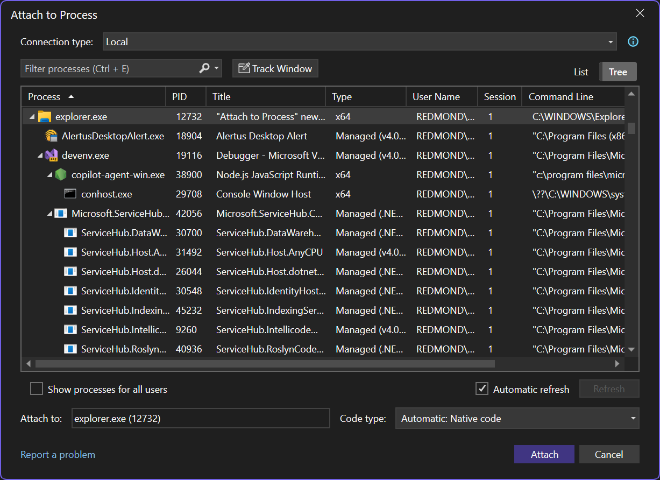Sort by the Title column header
660x480 pixels.
266,97
